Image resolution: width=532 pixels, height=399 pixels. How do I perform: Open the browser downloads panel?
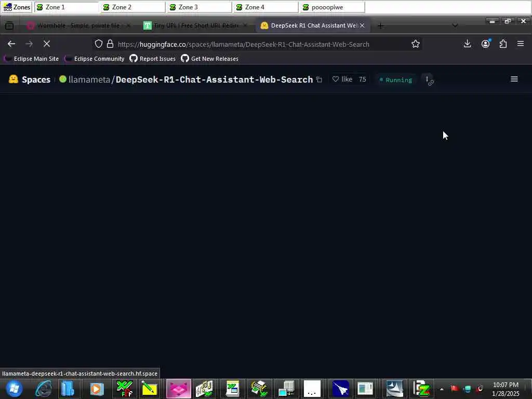click(x=467, y=44)
